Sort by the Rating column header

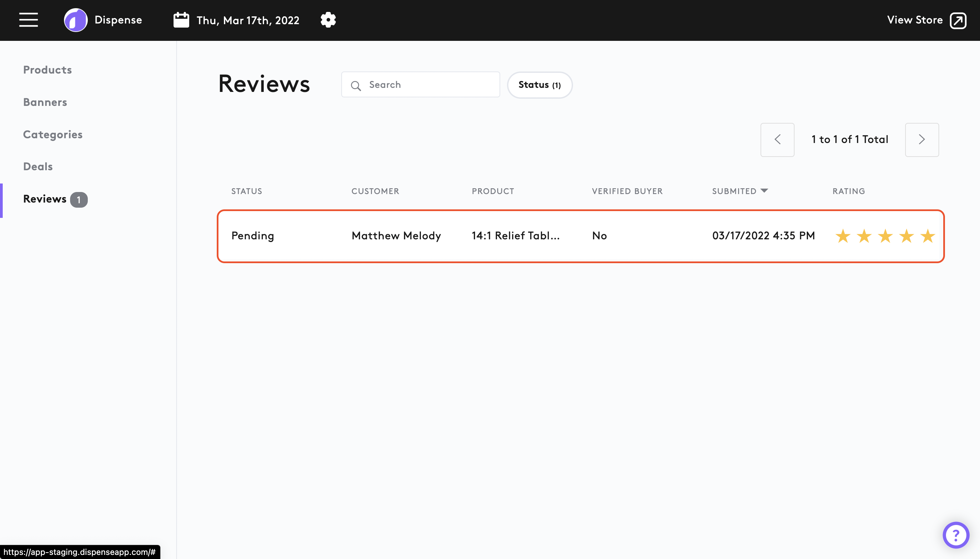[x=848, y=191]
